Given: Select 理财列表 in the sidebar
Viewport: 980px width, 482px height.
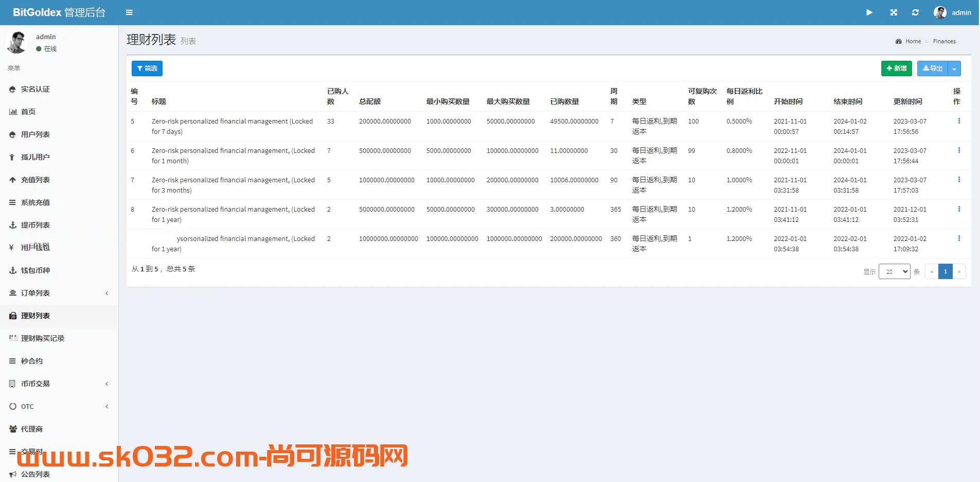Looking at the screenshot, I should tap(59, 316).
